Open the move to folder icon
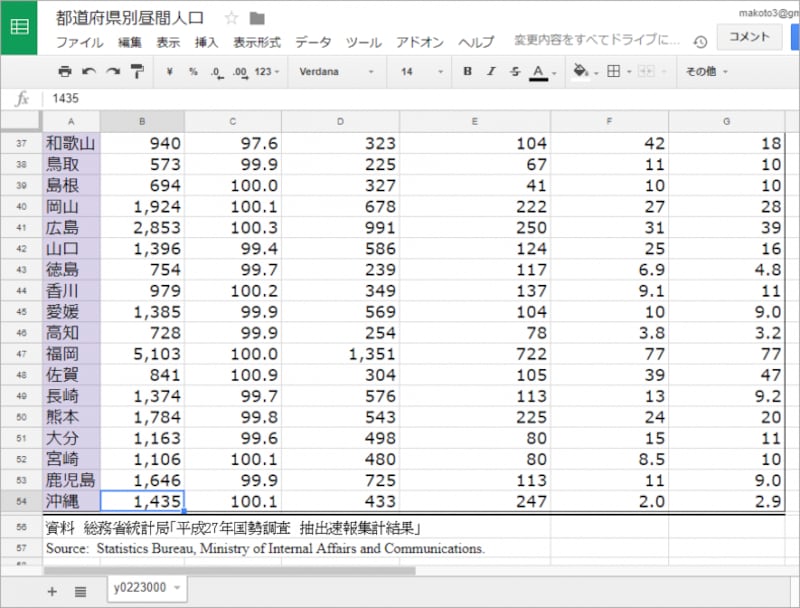The width and height of the screenshot is (800, 608). (x=257, y=18)
